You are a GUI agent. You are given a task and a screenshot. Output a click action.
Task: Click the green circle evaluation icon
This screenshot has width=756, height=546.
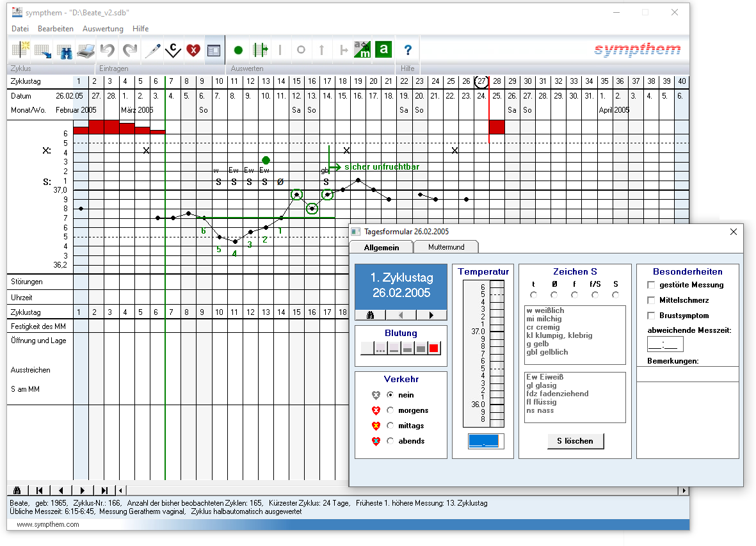point(238,50)
